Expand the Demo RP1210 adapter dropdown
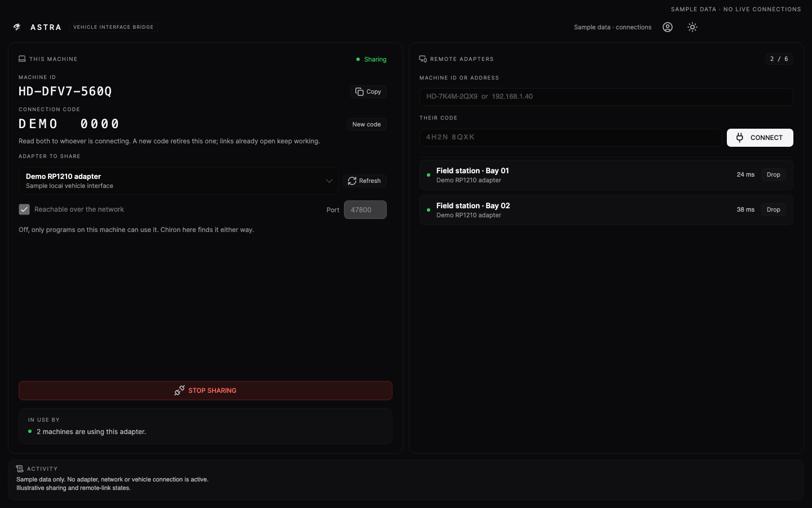Viewport: 812px width, 508px height. point(178,181)
